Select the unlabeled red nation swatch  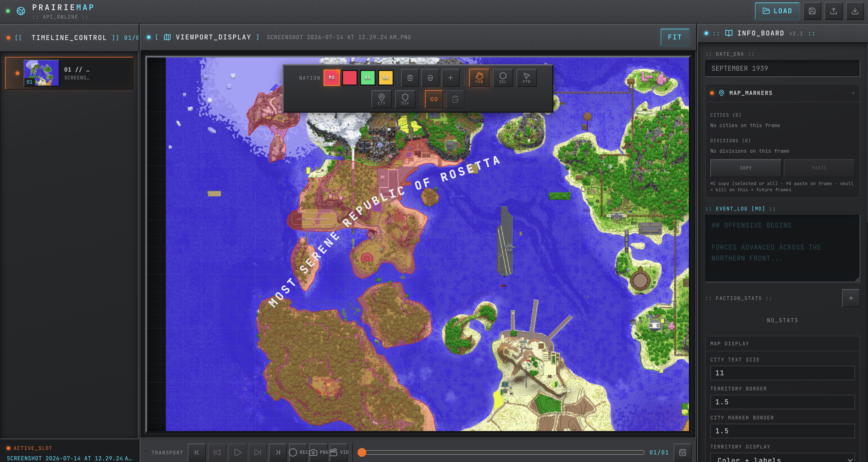click(350, 77)
